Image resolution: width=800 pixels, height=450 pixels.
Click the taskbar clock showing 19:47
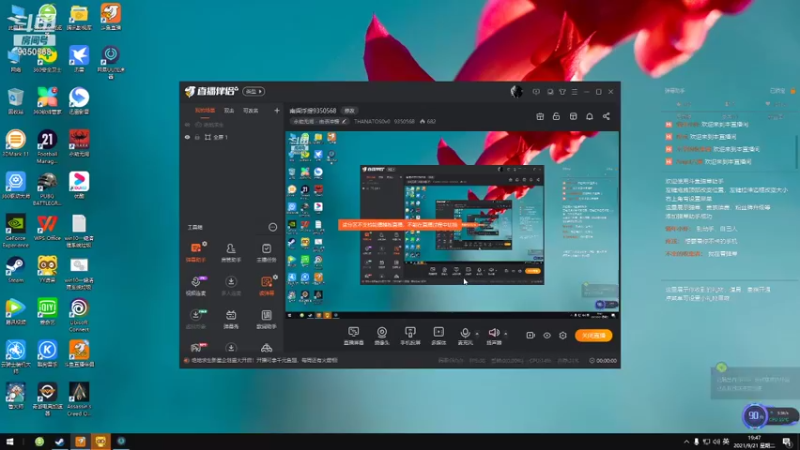[756, 442]
